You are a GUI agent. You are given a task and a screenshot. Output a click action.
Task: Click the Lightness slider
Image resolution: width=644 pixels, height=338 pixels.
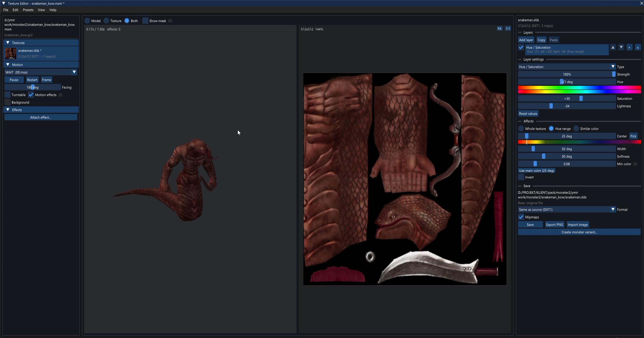pyautogui.click(x=567, y=106)
